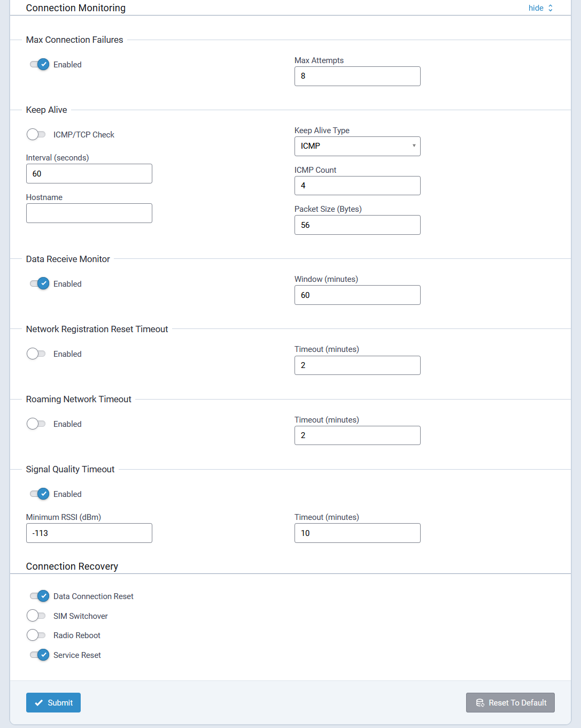This screenshot has height=728, width=581.
Task: Click the Packet Size (Bytes) field
Action: [x=357, y=225]
